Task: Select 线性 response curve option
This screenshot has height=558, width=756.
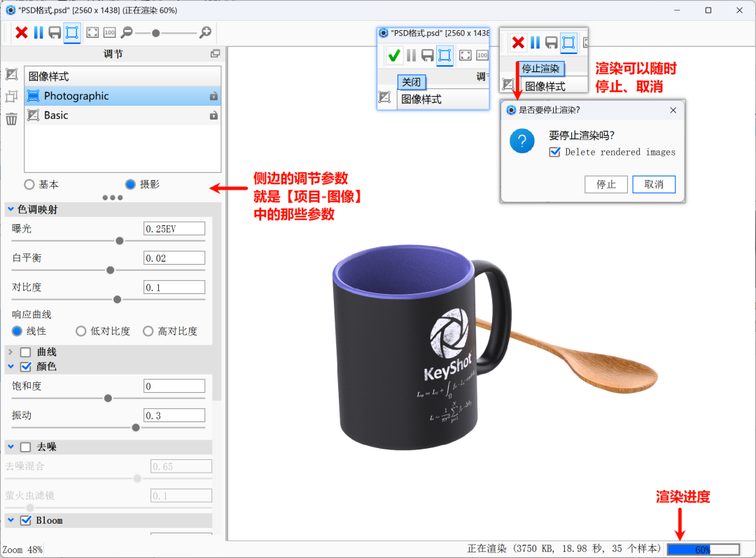Action: [17, 331]
